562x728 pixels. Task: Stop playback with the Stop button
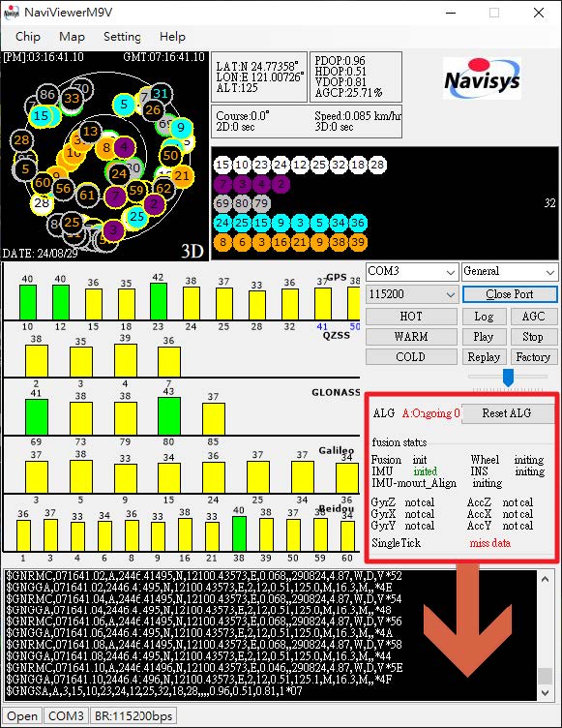pos(533,337)
